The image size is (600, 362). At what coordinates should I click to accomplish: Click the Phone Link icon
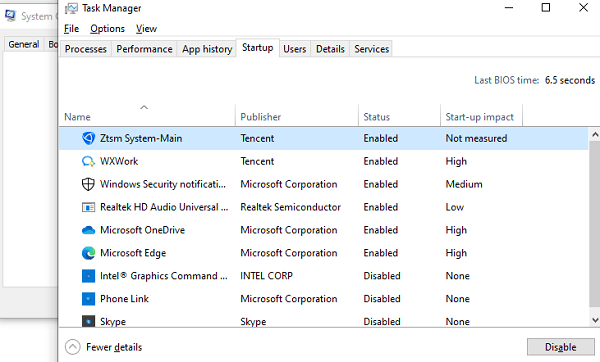coord(88,299)
